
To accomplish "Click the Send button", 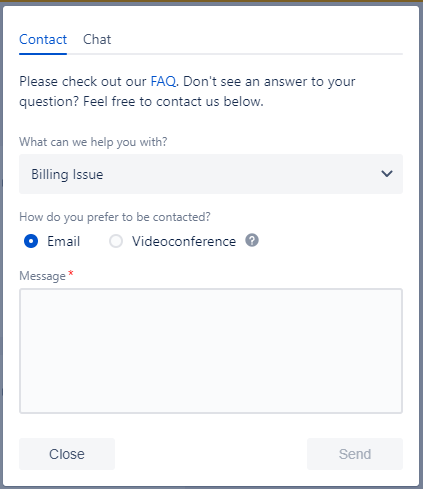I will pos(355,454).
